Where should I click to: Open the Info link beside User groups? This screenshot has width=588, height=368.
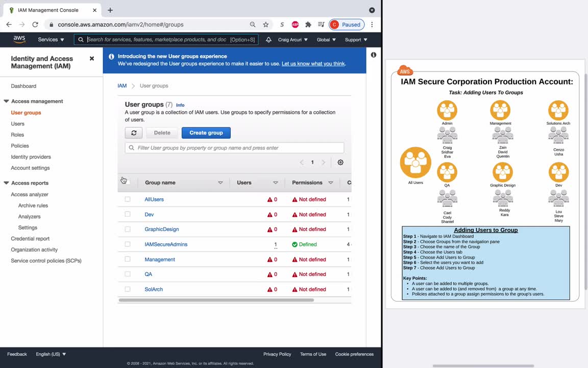click(180, 105)
